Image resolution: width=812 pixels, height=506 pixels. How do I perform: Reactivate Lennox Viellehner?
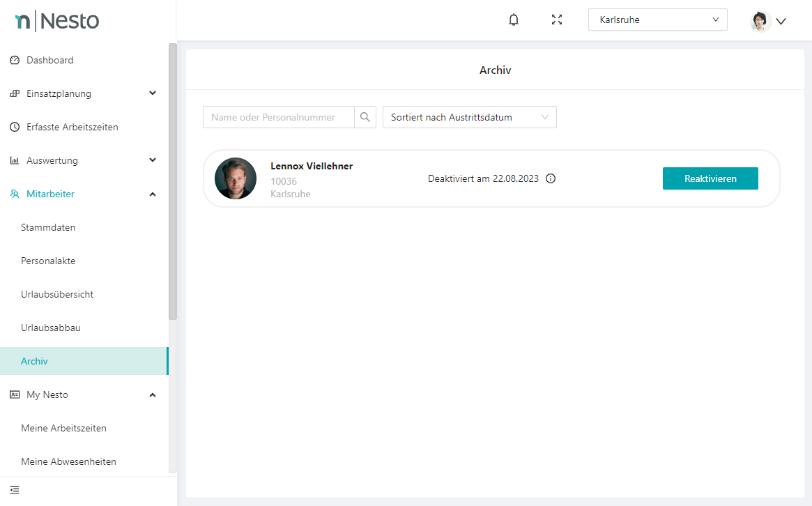click(710, 178)
